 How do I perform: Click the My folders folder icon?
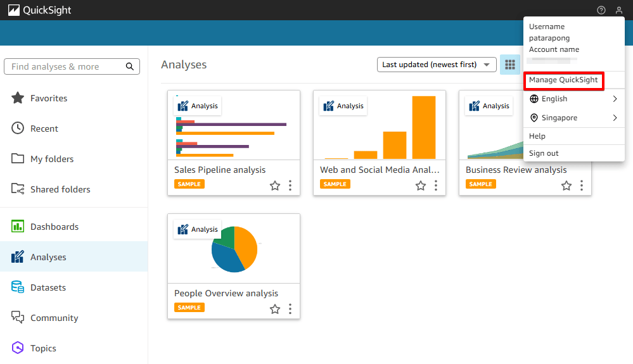[x=18, y=158]
